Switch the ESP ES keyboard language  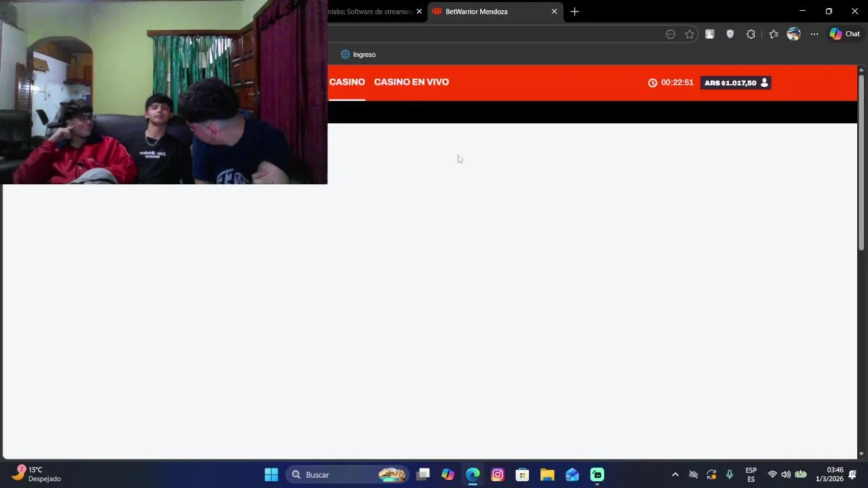[x=751, y=474]
